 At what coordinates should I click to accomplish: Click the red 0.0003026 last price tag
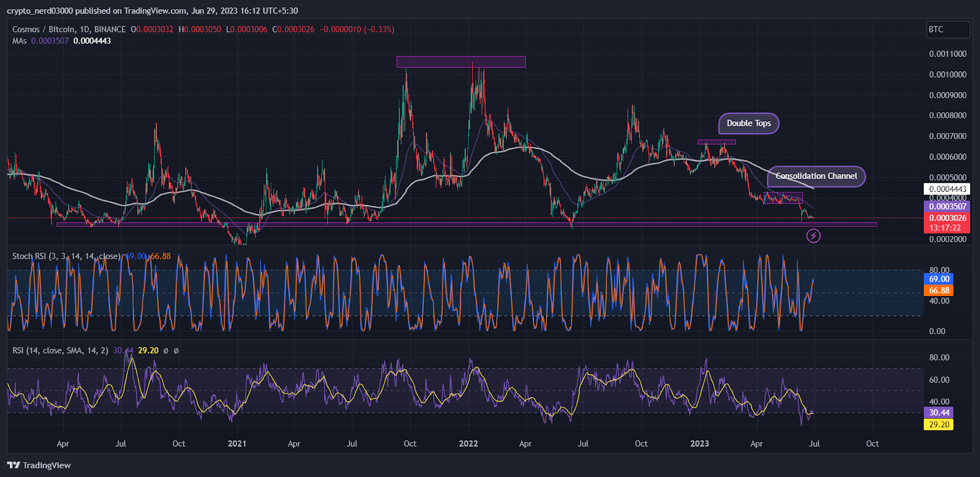click(948, 218)
